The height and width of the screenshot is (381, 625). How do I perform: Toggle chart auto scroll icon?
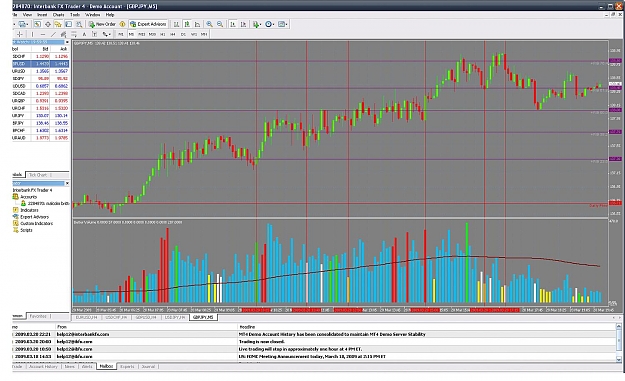[233, 24]
